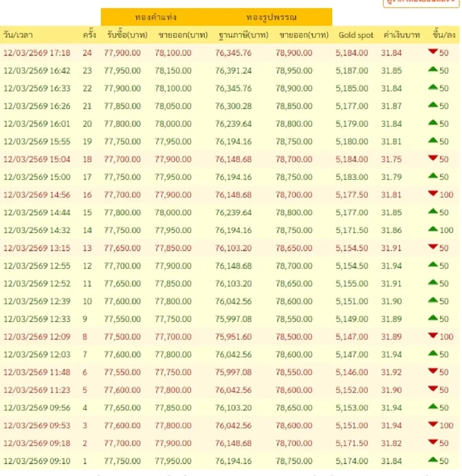Select the ทองรูปพรรณ header tab
Screen dimensions: 462x476
[272, 17]
